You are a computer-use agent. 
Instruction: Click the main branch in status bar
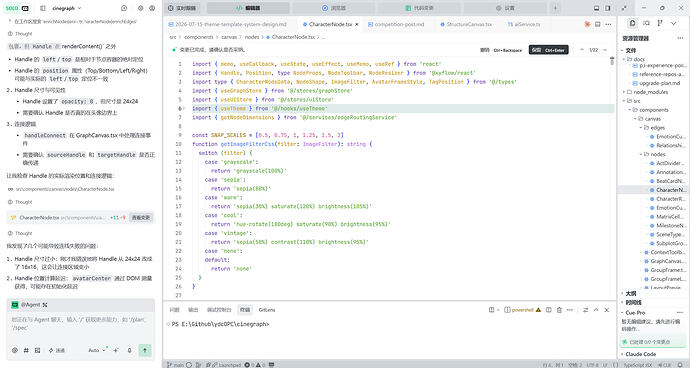175,365
